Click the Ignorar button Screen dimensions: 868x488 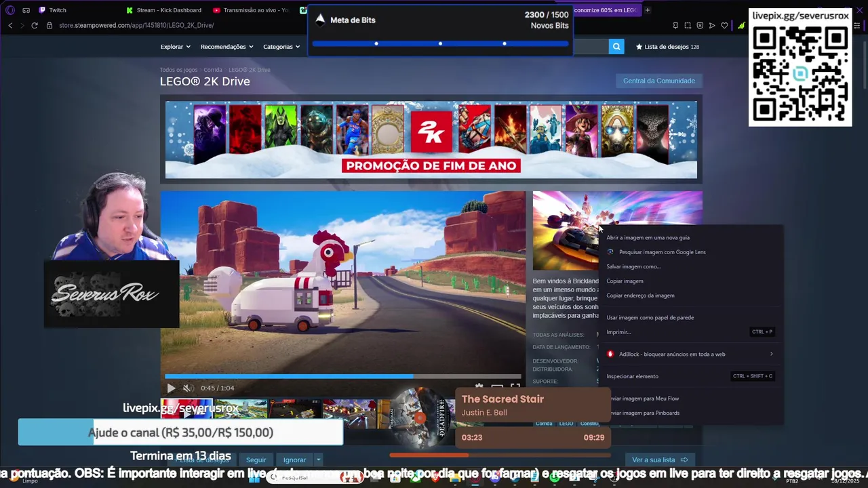coord(294,460)
